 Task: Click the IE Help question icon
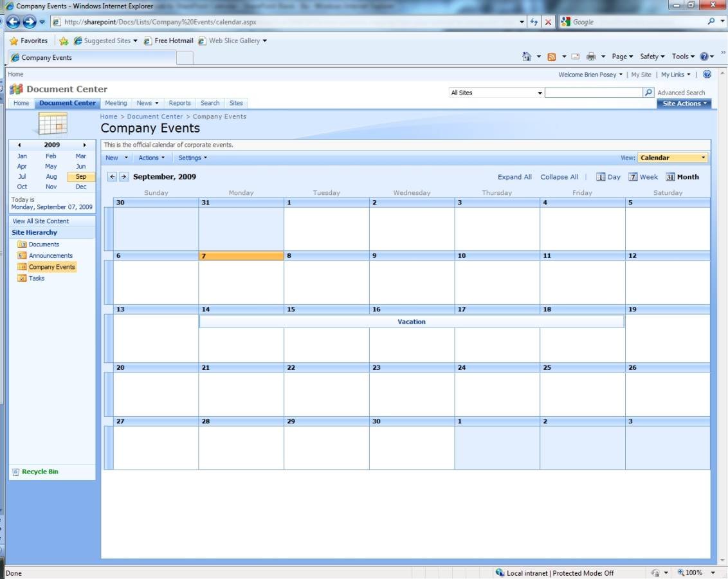(704, 57)
